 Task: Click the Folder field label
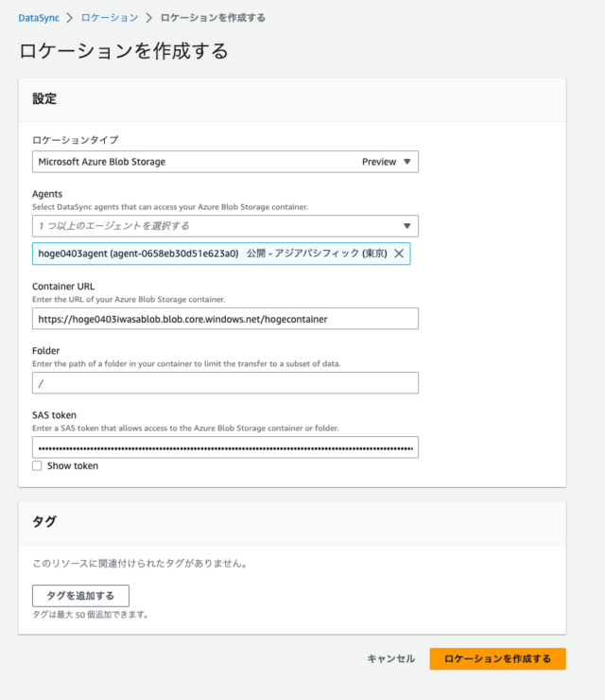(45, 351)
